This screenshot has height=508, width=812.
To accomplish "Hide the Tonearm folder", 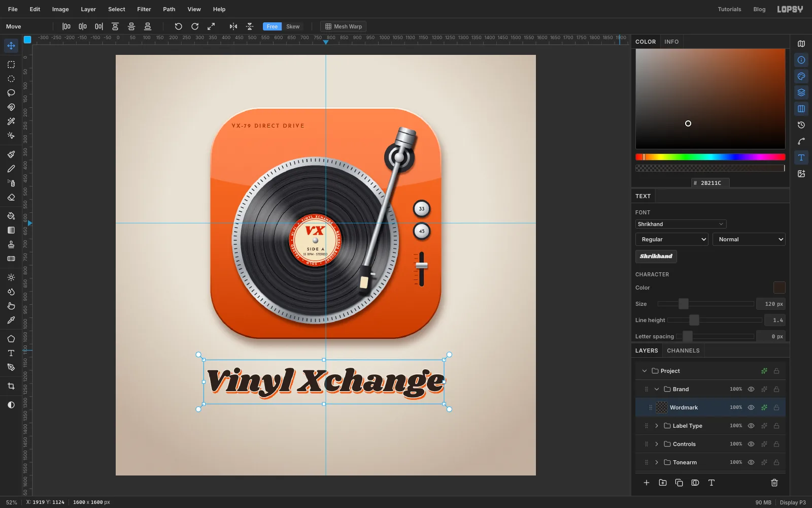I will (x=751, y=462).
